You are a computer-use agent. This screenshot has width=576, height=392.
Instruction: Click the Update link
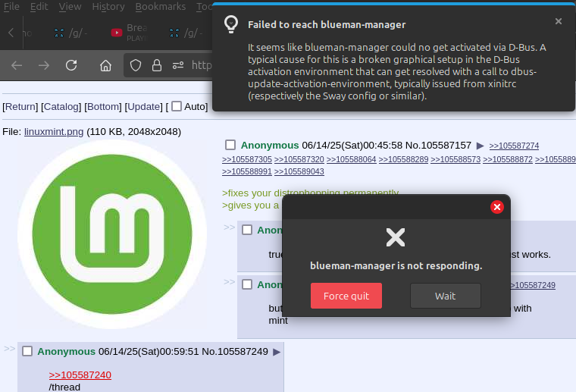[x=144, y=107]
